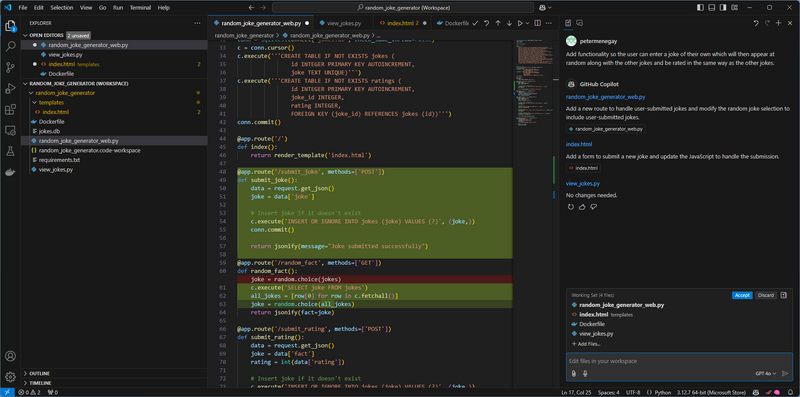Attach context paperclip in chat input
800x397 pixels.
[x=573, y=374]
